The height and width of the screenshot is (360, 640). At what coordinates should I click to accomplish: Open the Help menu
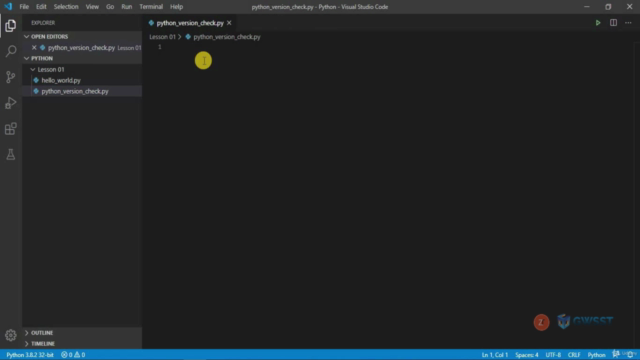pos(176,7)
